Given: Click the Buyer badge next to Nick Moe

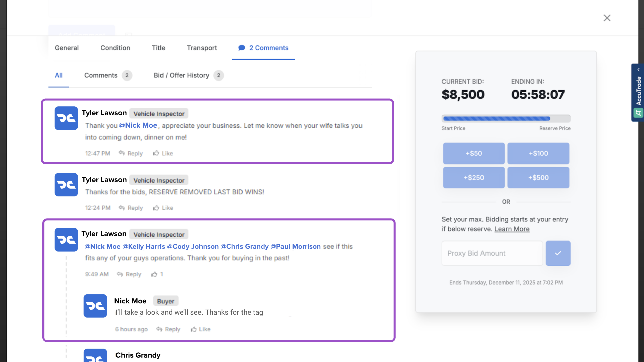Looking at the screenshot, I should tap(166, 301).
